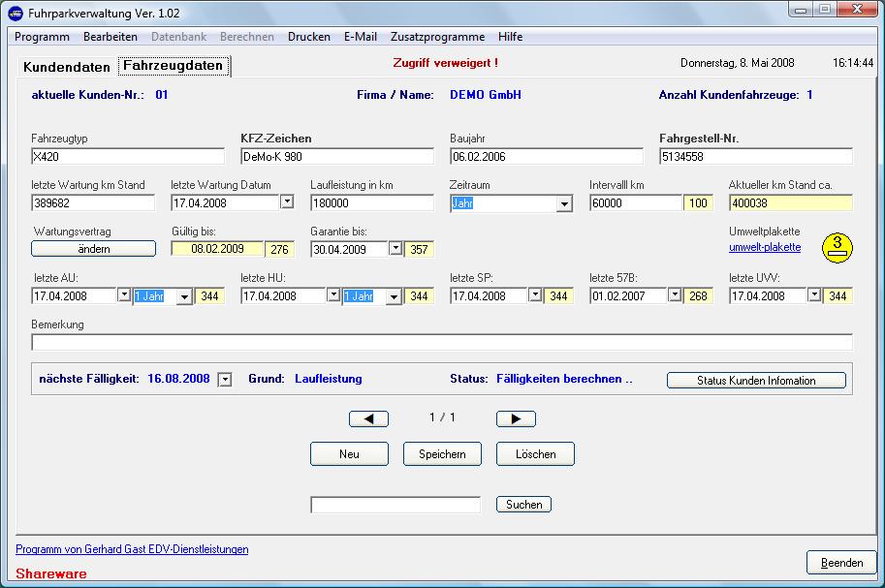
Task: Open the letzte UVV date picker
Action: coord(814,295)
